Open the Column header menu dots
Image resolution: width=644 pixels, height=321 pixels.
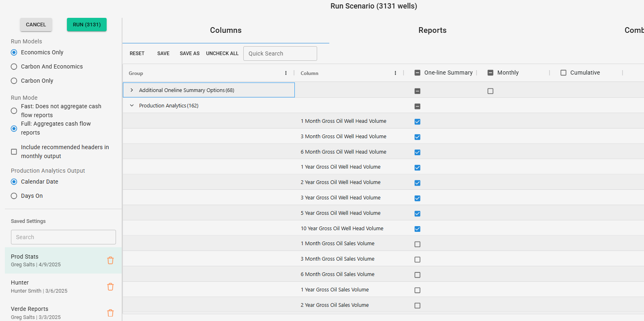pos(395,73)
